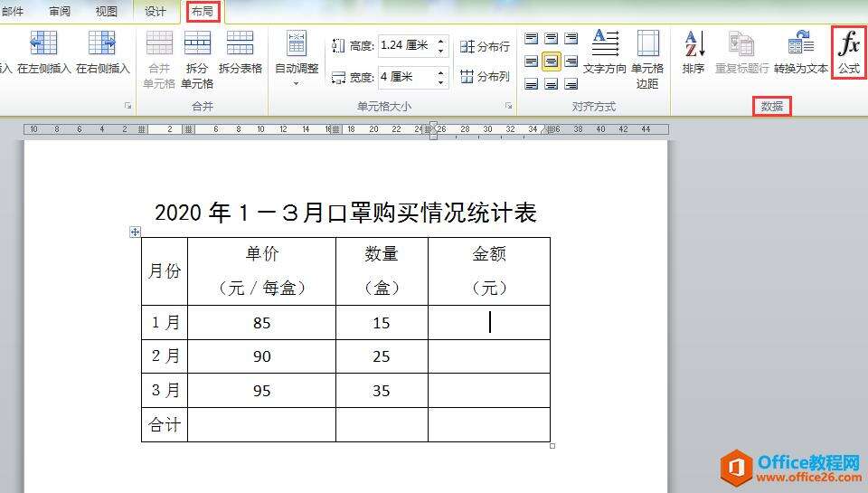868x493 pixels.
Task: Click the empty amount cell in 2月 row
Action: pos(489,356)
